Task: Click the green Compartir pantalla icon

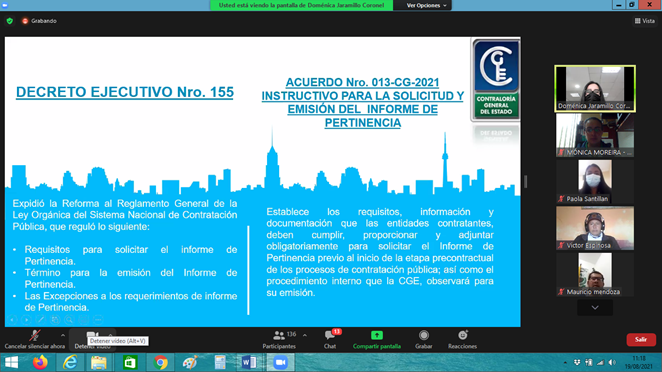Action: (377, 335)
